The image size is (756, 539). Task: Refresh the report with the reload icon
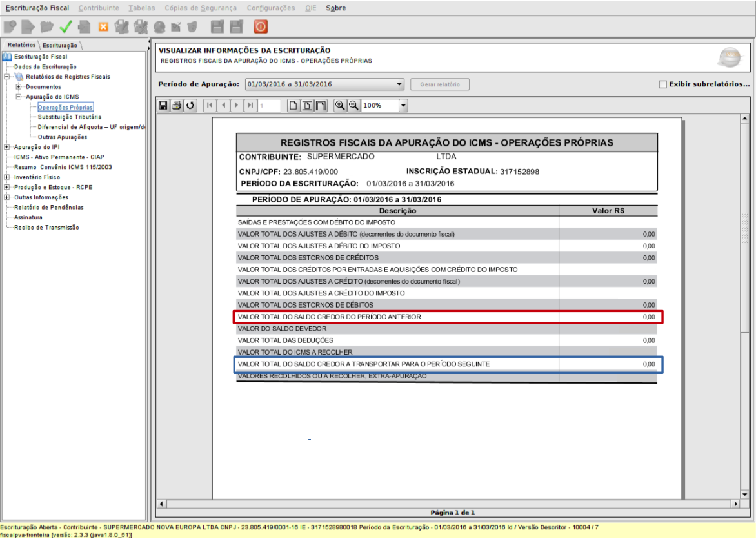[190, 105]
